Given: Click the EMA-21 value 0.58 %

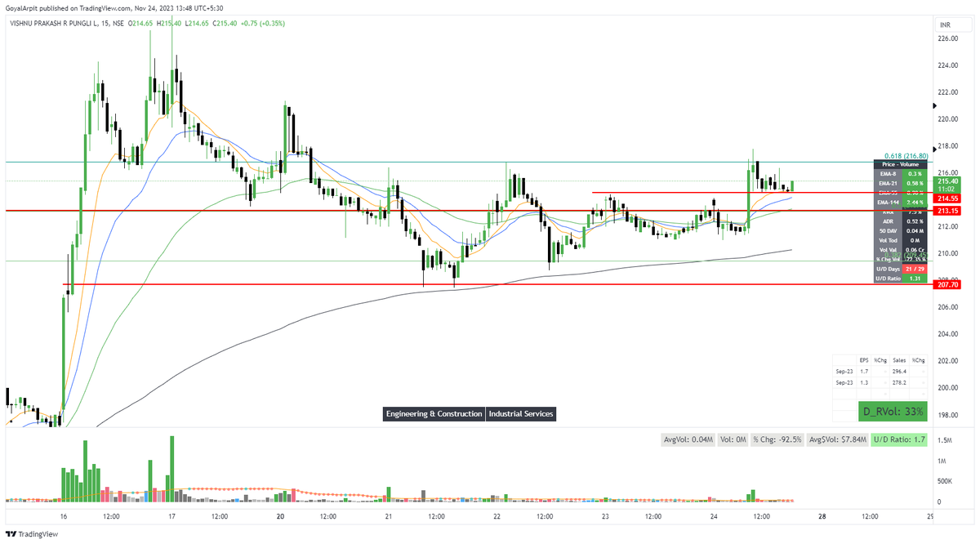Looking at the screenshot, I should click(x=915, y=184).
